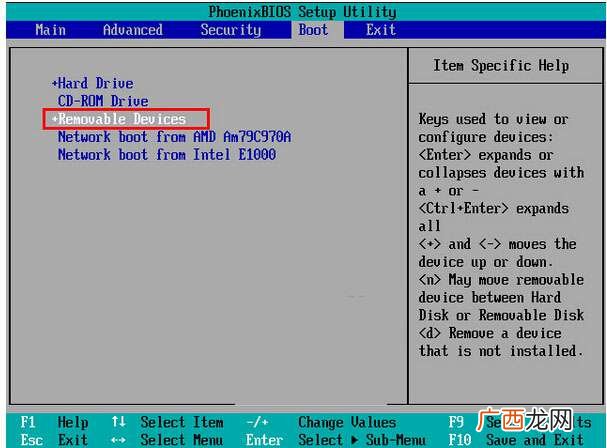
Task: Select the Hard Drive boot entry
Action: (96, 83)
